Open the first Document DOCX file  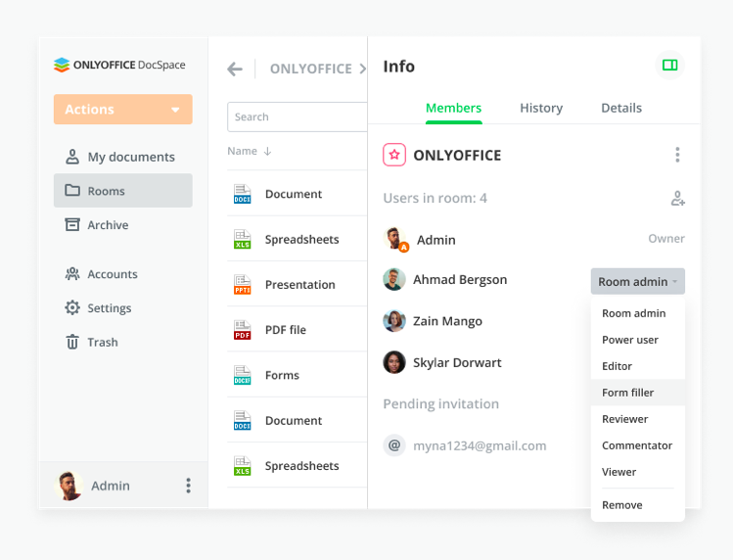[x=294, y=194]
